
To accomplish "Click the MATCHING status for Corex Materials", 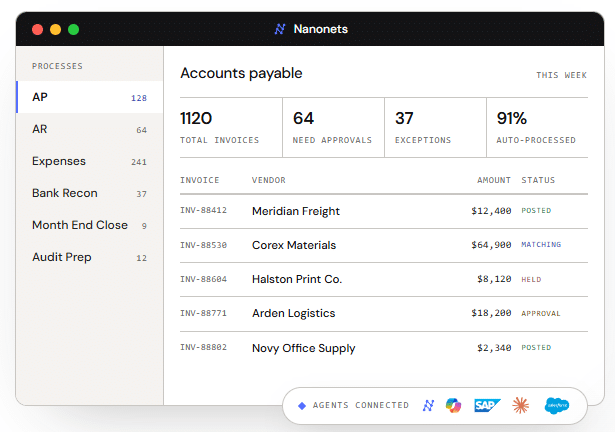I will (x=541, y=244).
